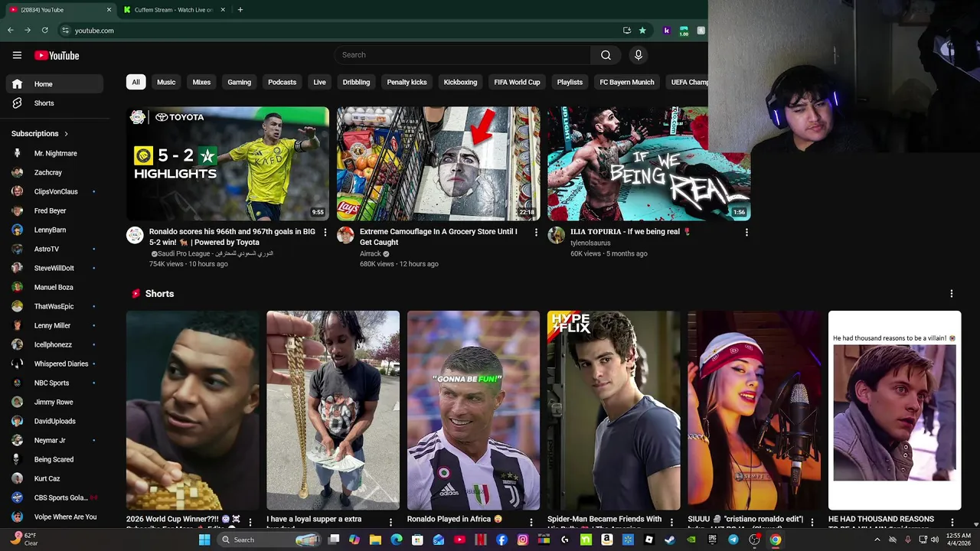This screenshot has height=551, width=980.
Task: Open Steam from the taskbar
Action: pos(670,540)
